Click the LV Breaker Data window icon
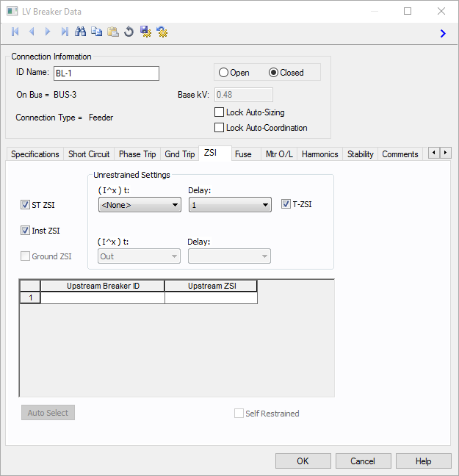Viewport: 459px width, 476px height. click(12, 12)
